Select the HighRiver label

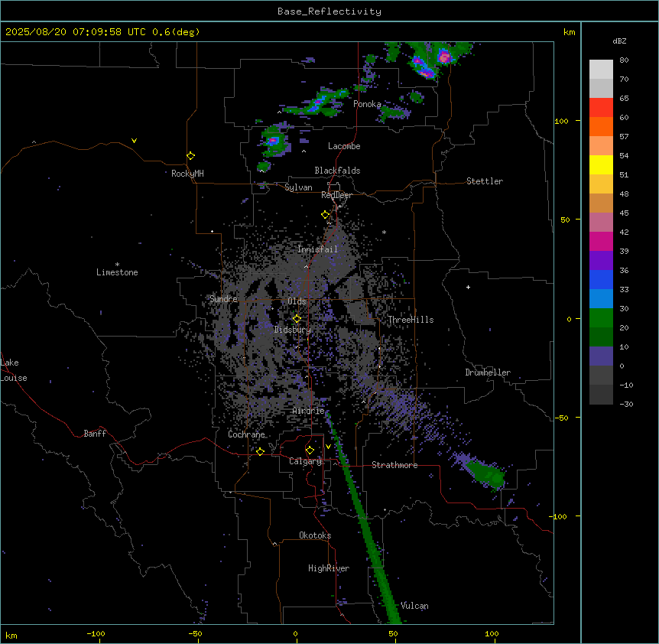tap(329, 568)
